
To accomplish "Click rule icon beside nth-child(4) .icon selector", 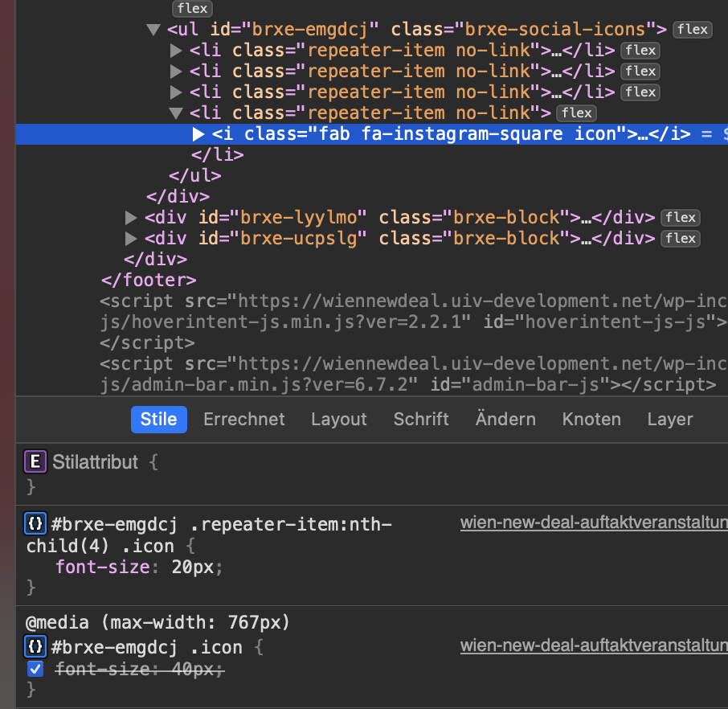I will point(35,524).
